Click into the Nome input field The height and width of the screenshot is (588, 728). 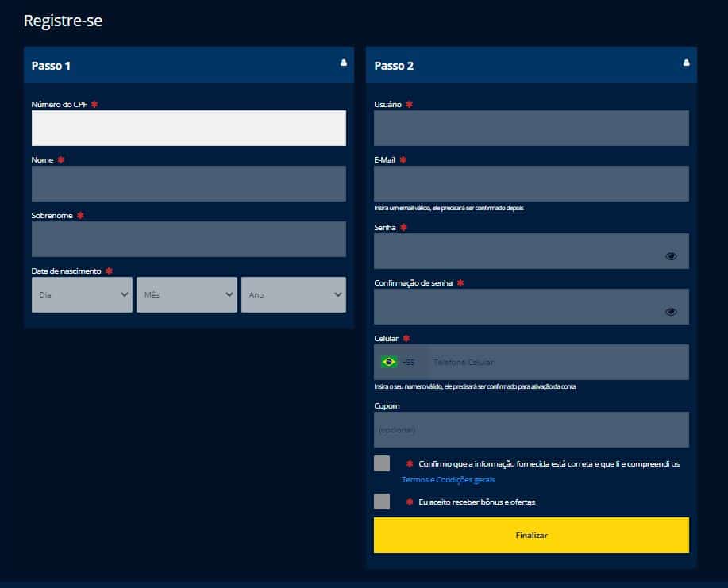(x=188, y=183)
